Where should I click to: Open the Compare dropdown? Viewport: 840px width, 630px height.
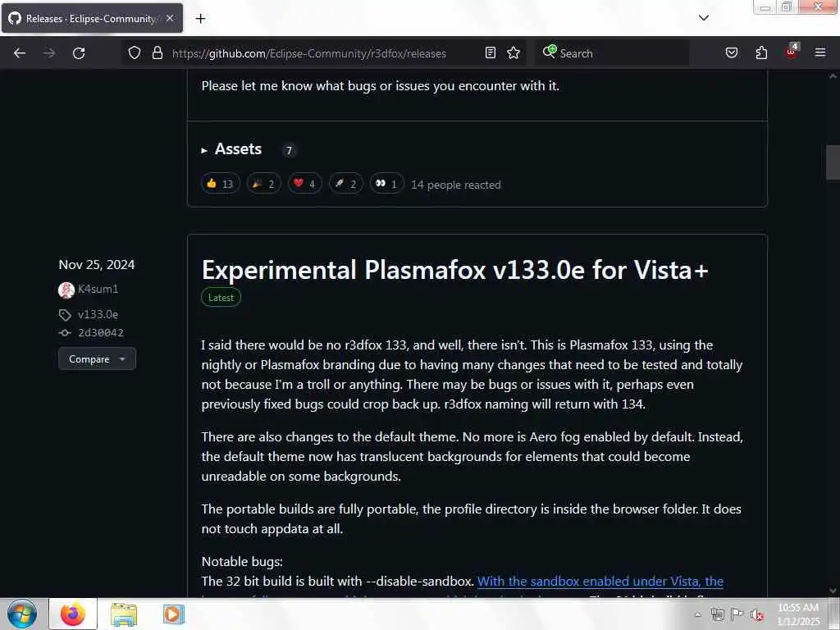coord(97,359)
